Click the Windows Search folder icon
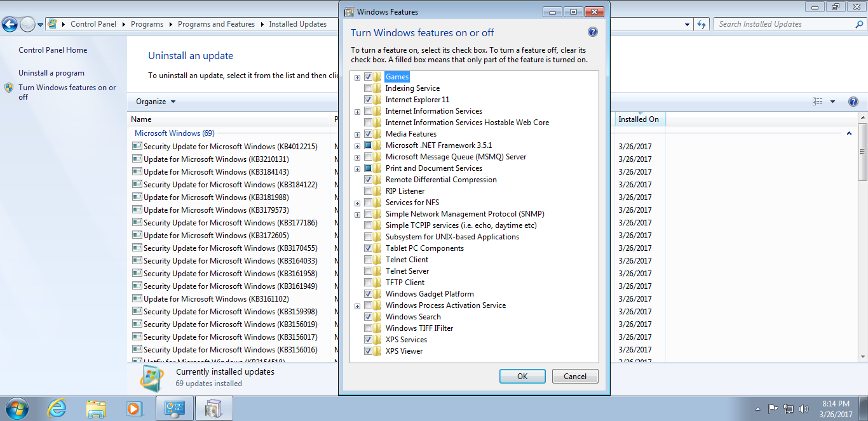Image resolution: width=868 pixels, height=421 pixels. tap(377, 317)
